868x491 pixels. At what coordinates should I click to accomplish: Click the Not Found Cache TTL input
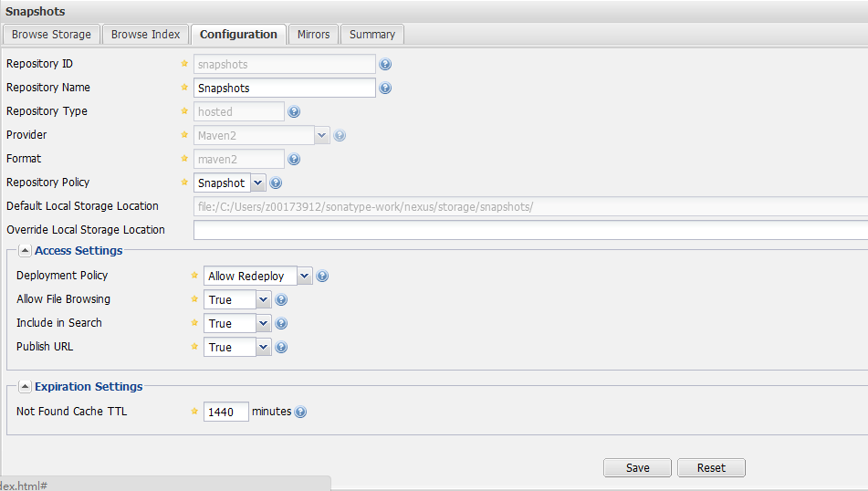(225, 413)
